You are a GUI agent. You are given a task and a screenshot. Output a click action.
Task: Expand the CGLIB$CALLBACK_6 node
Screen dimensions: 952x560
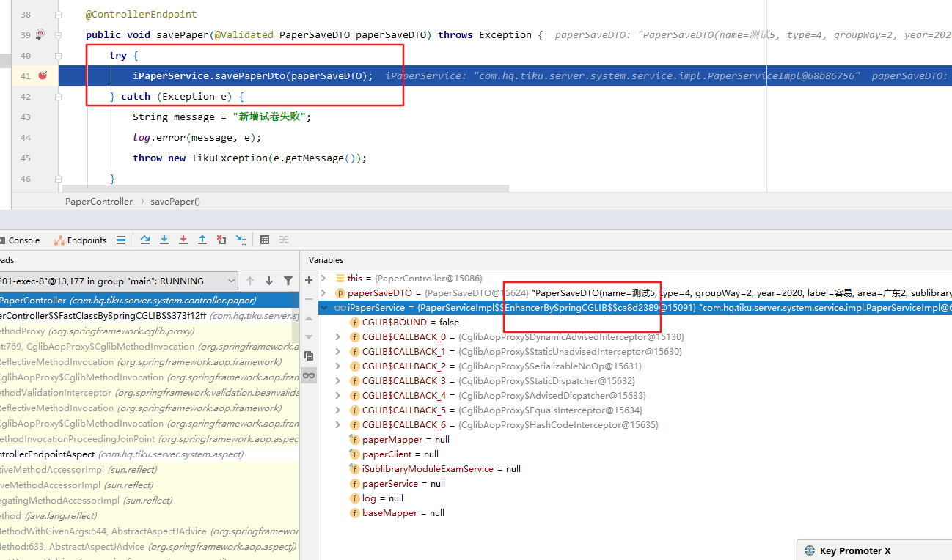click(338, 425)
